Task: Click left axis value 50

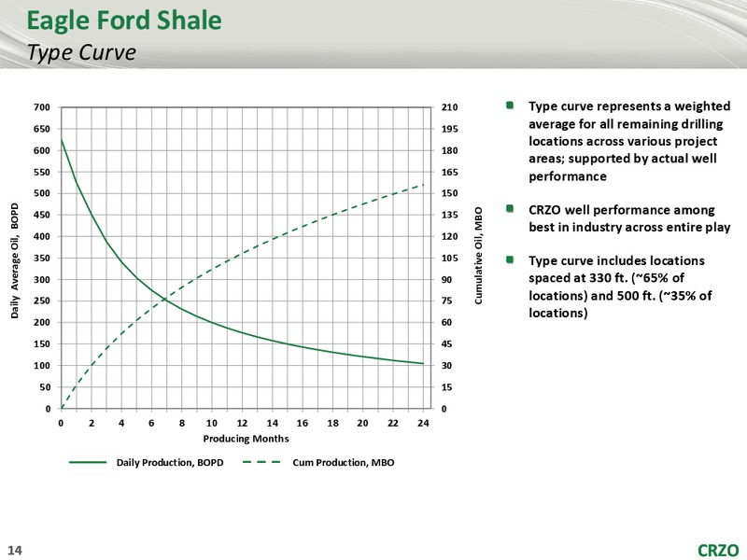Action: point(45,387)
